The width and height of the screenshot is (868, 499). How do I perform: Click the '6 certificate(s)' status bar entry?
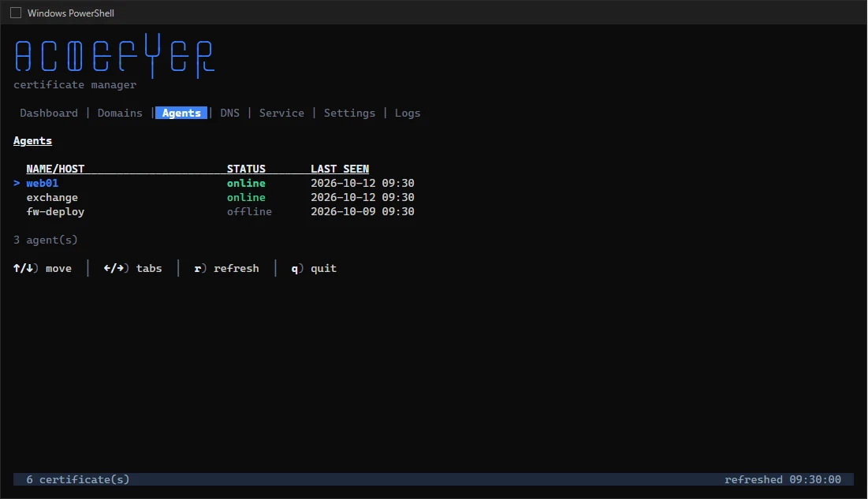(77, 479)
